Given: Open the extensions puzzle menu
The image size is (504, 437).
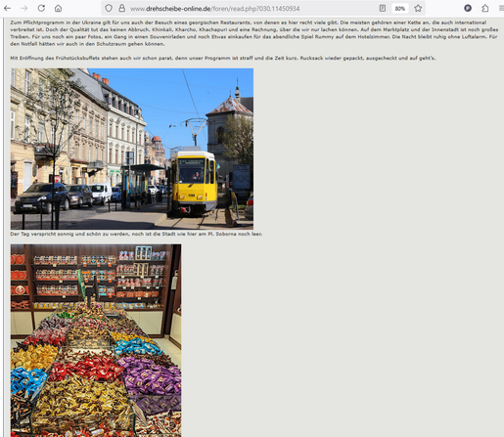Looking at the screenshot, I should point(485,8).
